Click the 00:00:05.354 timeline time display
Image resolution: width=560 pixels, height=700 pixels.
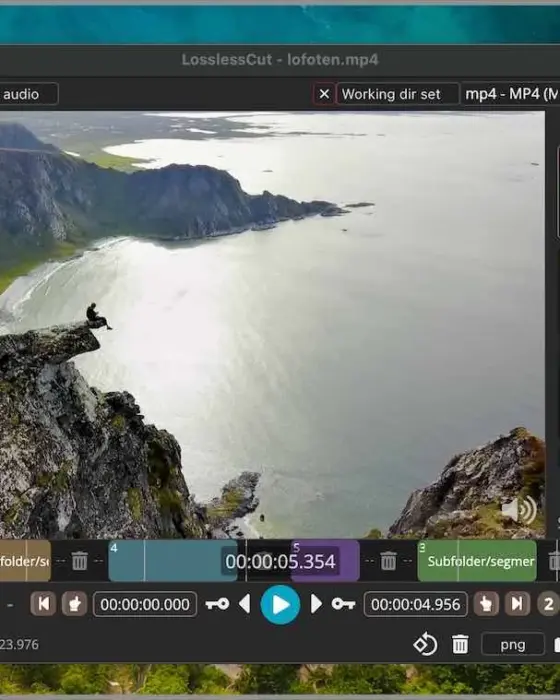tap(280, 561)
